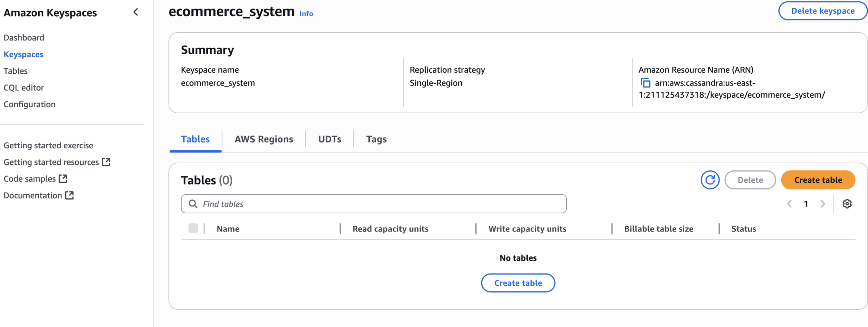
Task: Open the CQL editor from sidebar
Action: coord(24,88)
